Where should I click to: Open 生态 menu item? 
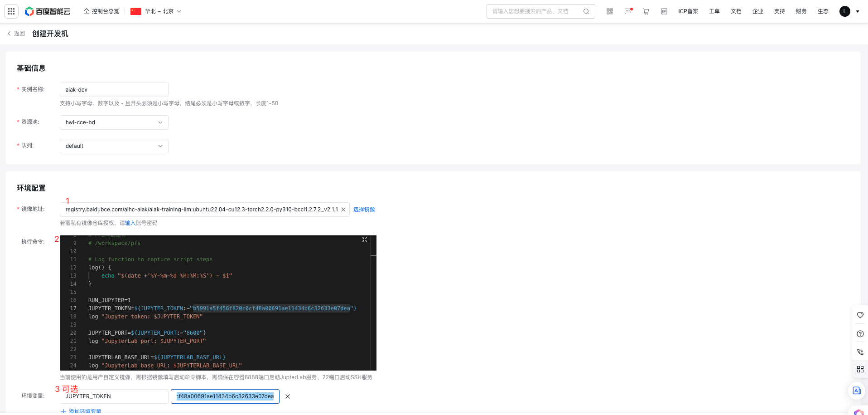click(823, 11)
